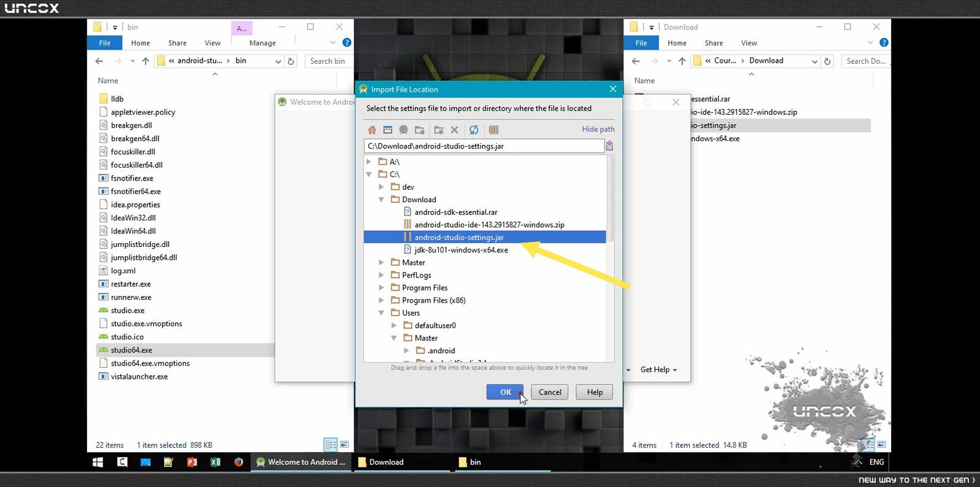
Task: Select log.xml in bin window
Action: pyautogui.click(x=123, y=271)
